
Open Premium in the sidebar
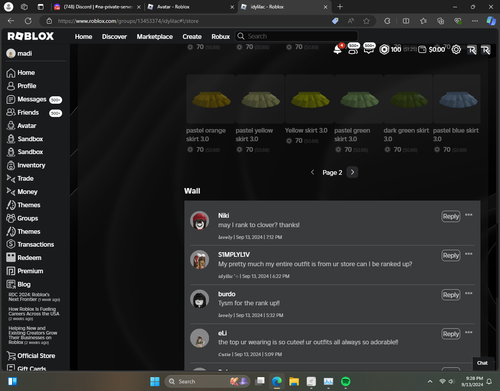(25, 271)
